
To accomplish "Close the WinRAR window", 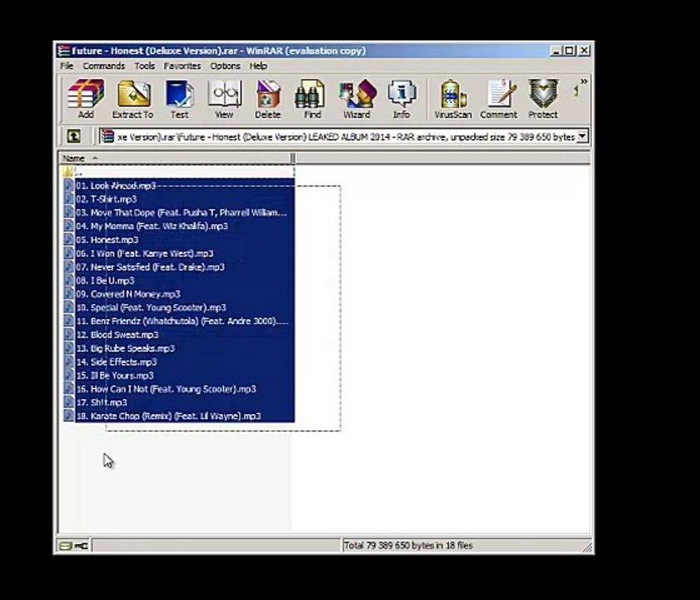I will pyautogui.click(x=584, y=51).
